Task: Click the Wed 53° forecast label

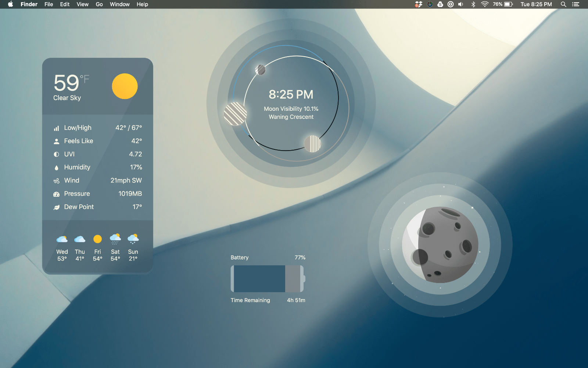Action: 62,255
